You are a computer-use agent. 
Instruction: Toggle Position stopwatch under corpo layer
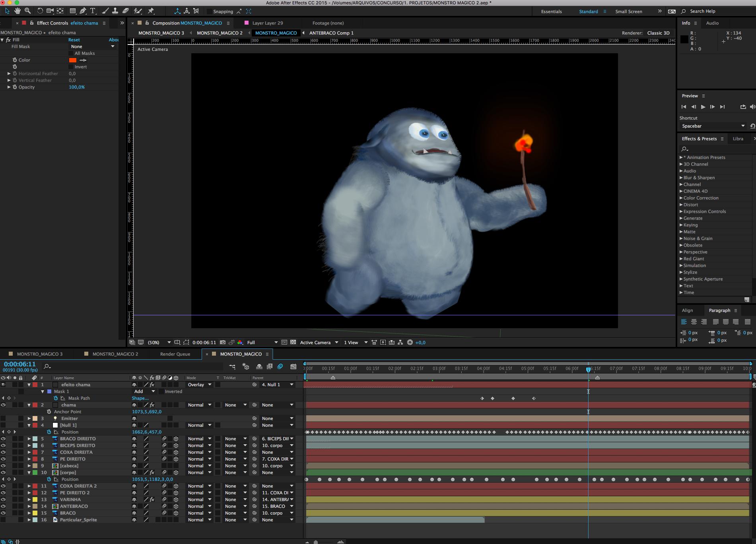(x=49, y=479)
